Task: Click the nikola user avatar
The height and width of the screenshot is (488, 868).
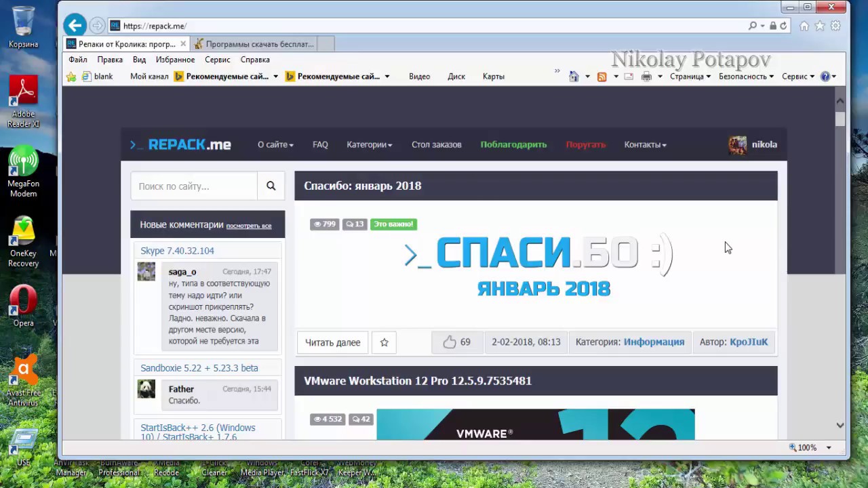Action: [x=737, y=144]
